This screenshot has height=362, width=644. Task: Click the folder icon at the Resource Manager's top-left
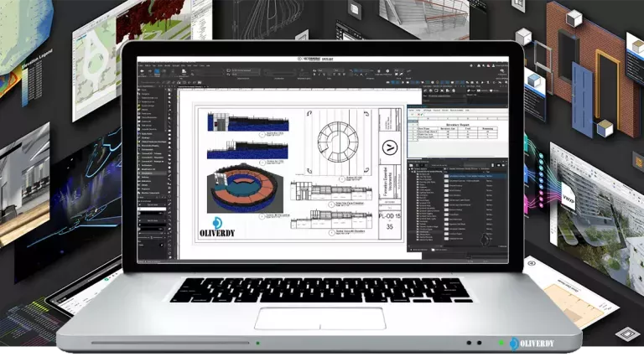pyautogui.click(x=411, y=165)
